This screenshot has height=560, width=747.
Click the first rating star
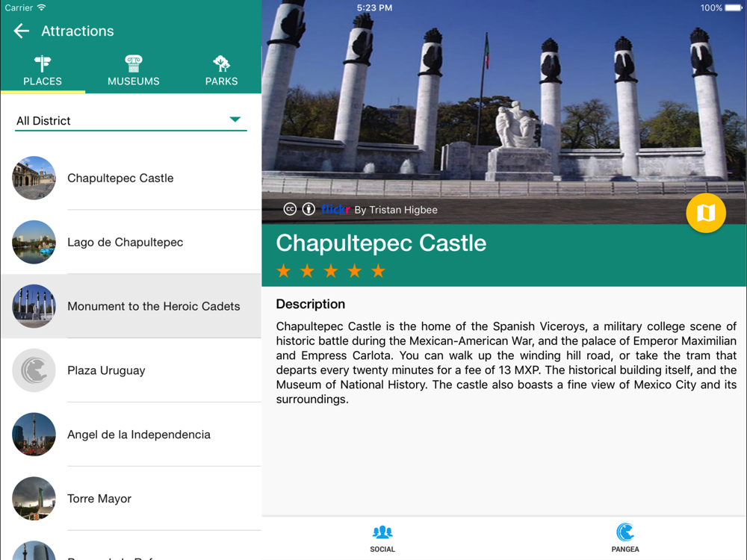click(283, 271)
